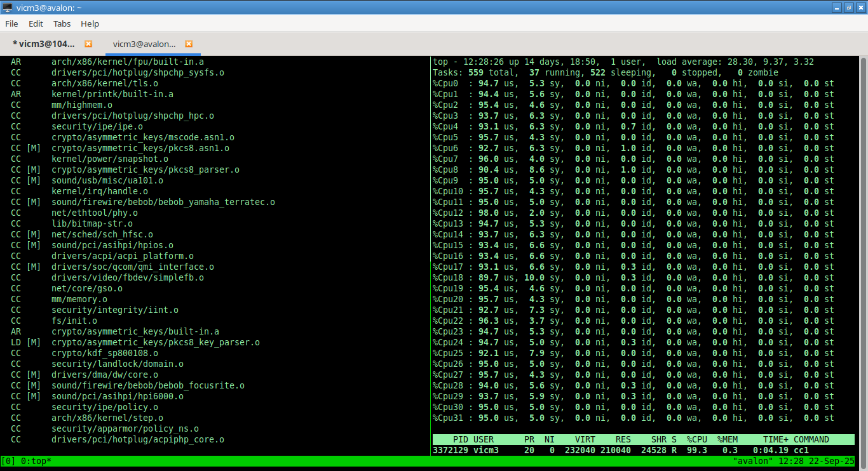
Task: Click the terminal's vertical scrollbar
Action: pos(863,254)
